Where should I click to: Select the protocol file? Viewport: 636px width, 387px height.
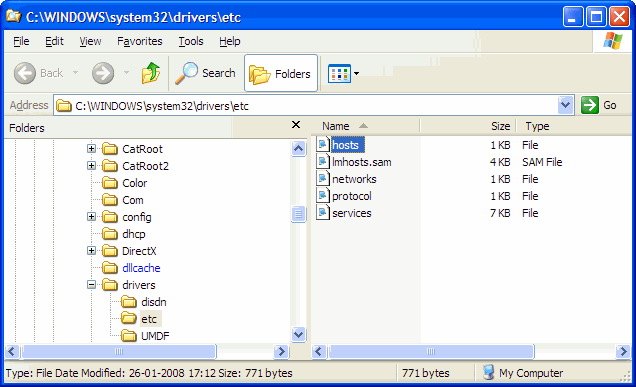pyautogui.click(x=351, y=196)
